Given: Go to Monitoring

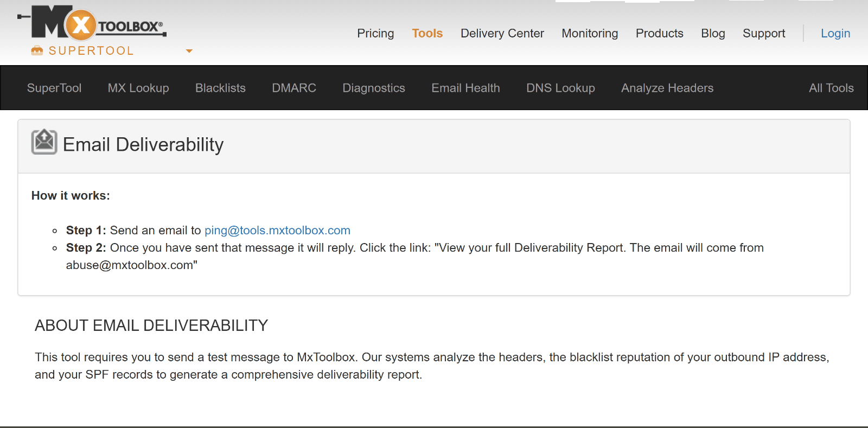Looking at the screenshot, I should 590,33.
